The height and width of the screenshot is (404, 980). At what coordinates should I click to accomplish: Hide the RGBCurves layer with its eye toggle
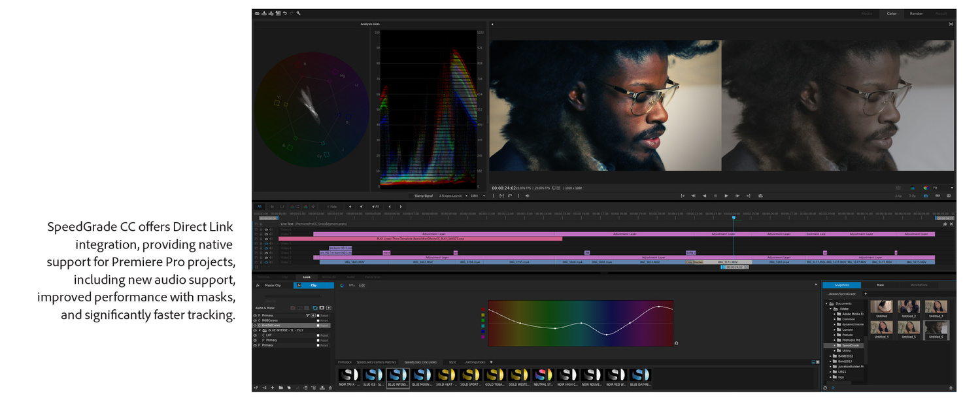pyautogui.click(x=255, y=320)
